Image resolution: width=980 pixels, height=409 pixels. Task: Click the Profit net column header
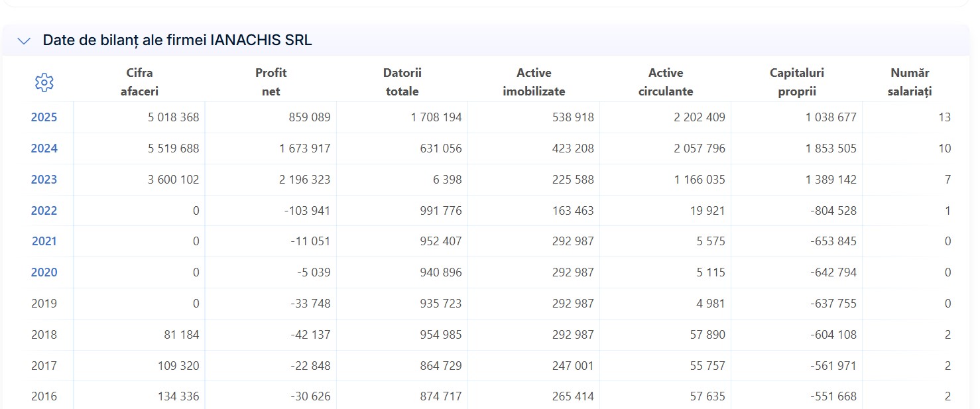coord(271,82)
